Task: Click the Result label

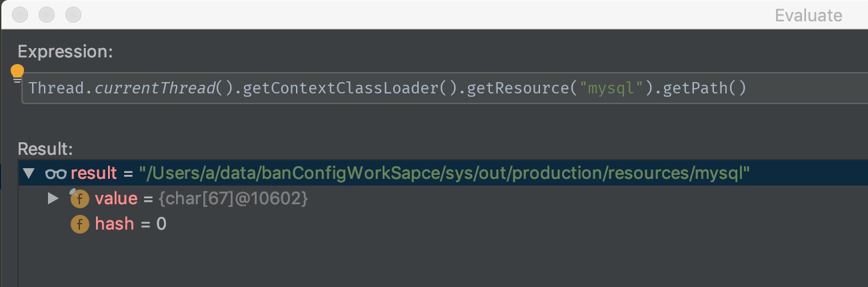Action: 45,148
